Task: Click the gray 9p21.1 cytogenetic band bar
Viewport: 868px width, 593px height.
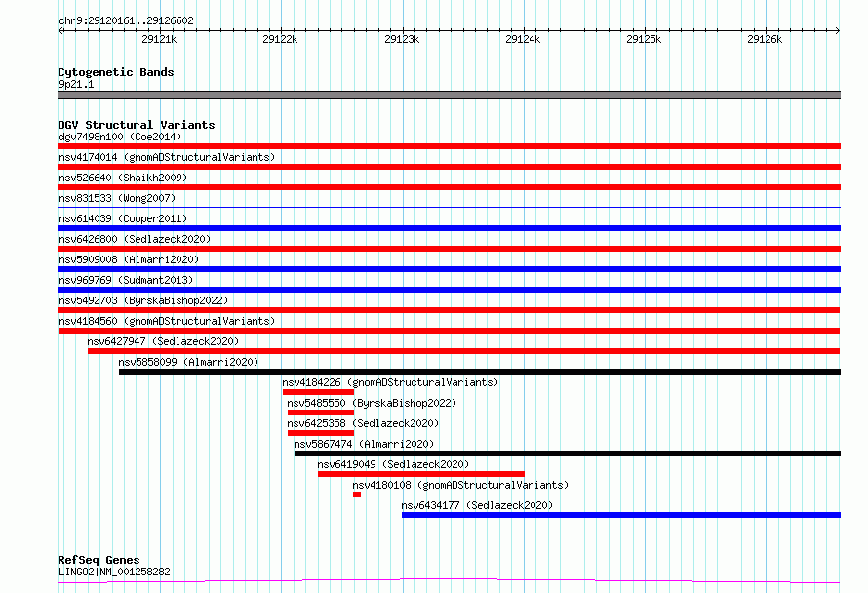Action: click(449, 95)
